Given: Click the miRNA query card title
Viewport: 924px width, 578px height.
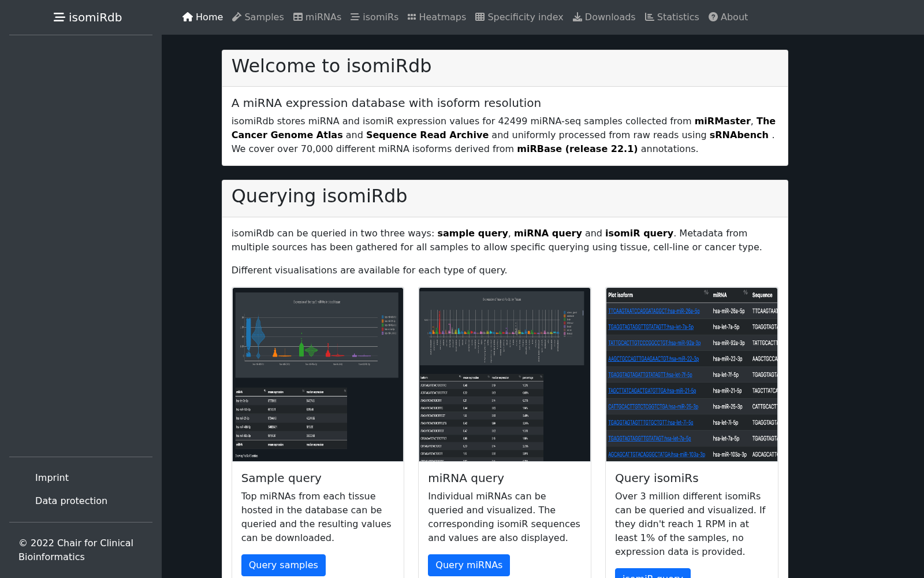Looking at the screenshot, I should [x=466, y=478].
